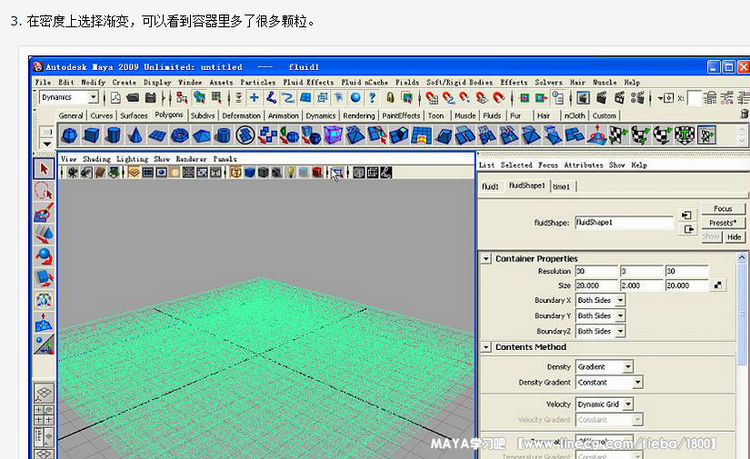The width and height of the screenshot is (750, 459).
Task: Open Attributes menu in Attribute Editor
Action: point(584,165)
